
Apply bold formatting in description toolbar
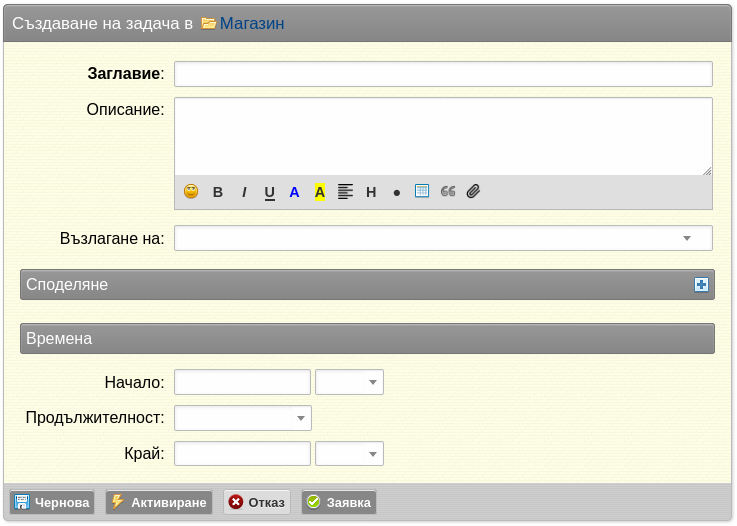pos(218,192)
